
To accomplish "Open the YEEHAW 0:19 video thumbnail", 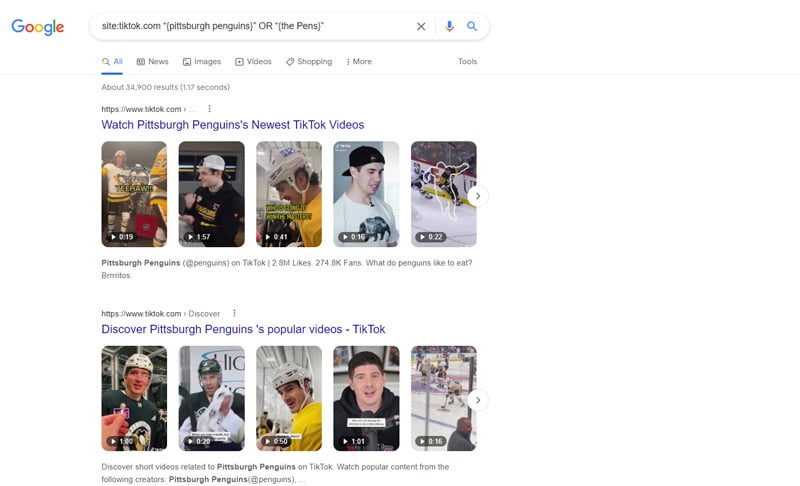I will click(134, 194).
